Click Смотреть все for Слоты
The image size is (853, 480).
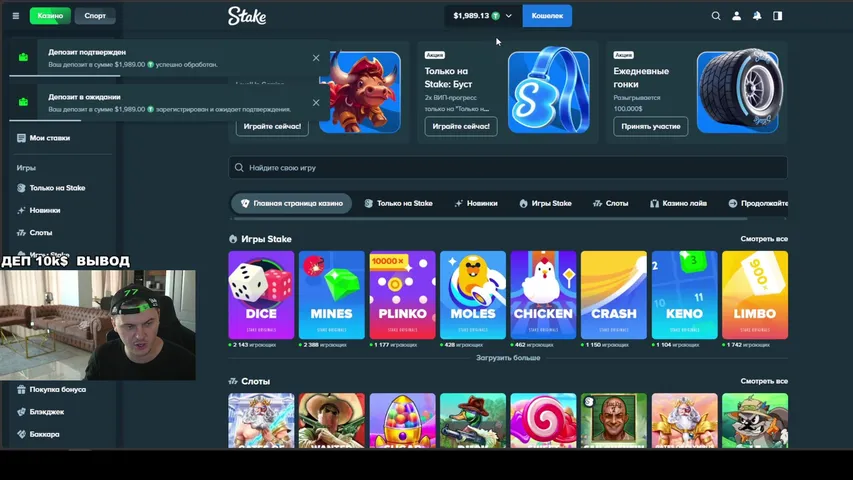click(764, 381)
